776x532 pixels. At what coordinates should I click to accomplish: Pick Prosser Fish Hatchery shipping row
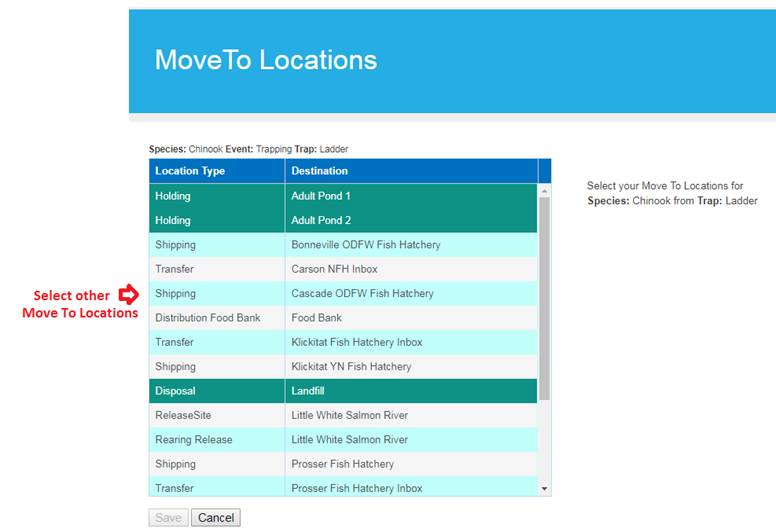tap(342, 464)
